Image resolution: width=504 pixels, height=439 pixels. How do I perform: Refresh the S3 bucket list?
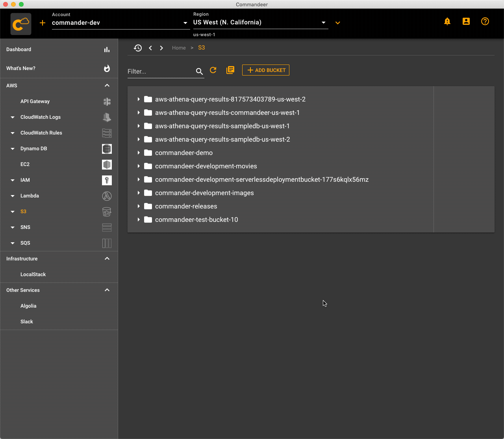click(213, 70)
